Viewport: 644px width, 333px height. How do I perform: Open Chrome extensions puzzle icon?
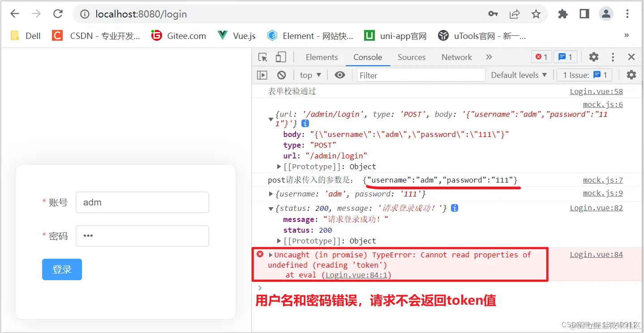(x=562, y=14)
